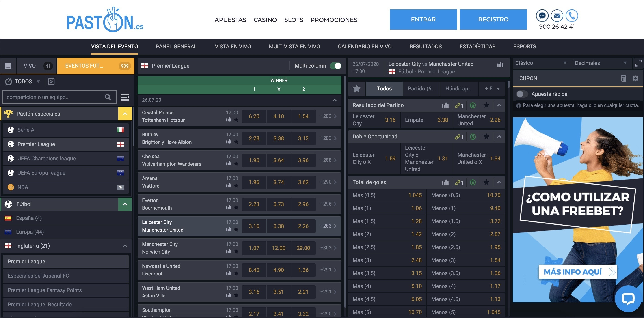This screenshot has height=318, width=644.
Task: Click cash-out icon in Resultado del Partido
Action: tap(473, 105)
